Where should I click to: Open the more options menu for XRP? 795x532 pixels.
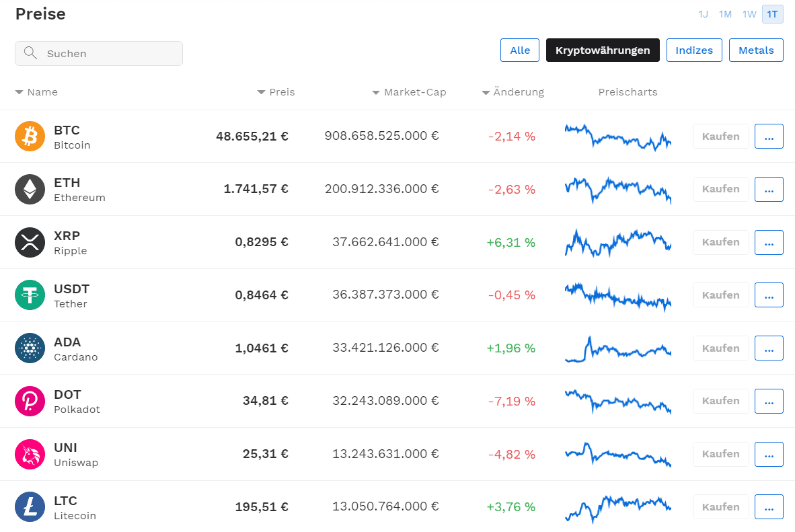pos(769,242)
